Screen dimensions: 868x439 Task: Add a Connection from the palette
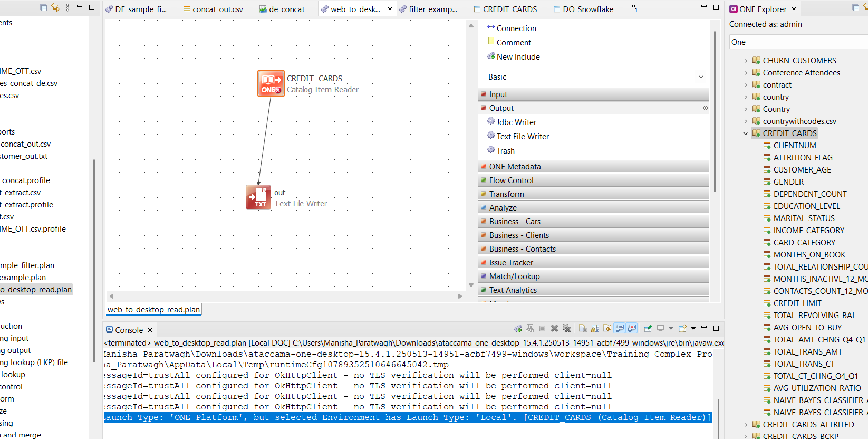tap(512, 28)
